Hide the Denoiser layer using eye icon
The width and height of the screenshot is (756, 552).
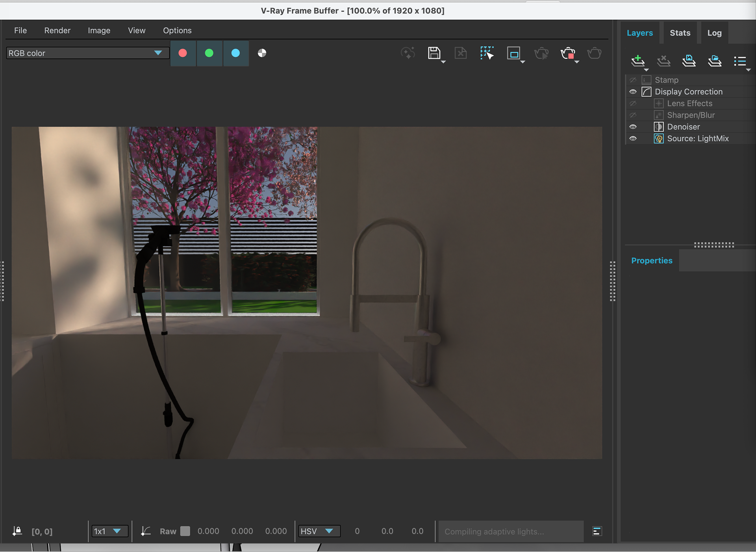[633, 127]
